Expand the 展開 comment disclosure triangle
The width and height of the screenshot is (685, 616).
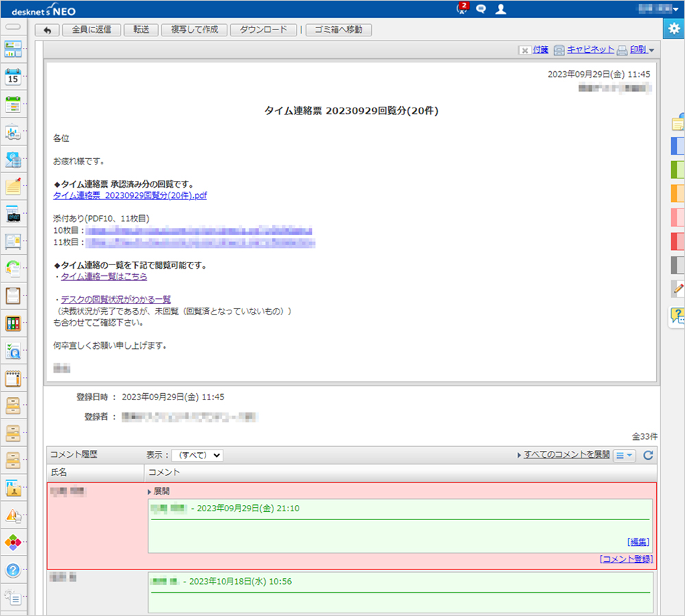click(x=150, y=491)
